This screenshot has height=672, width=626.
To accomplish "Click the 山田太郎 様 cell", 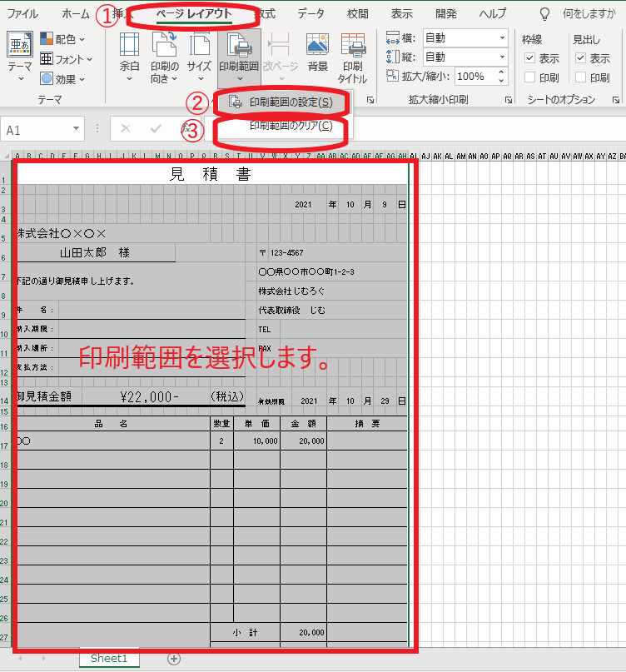I will point(95,252).
